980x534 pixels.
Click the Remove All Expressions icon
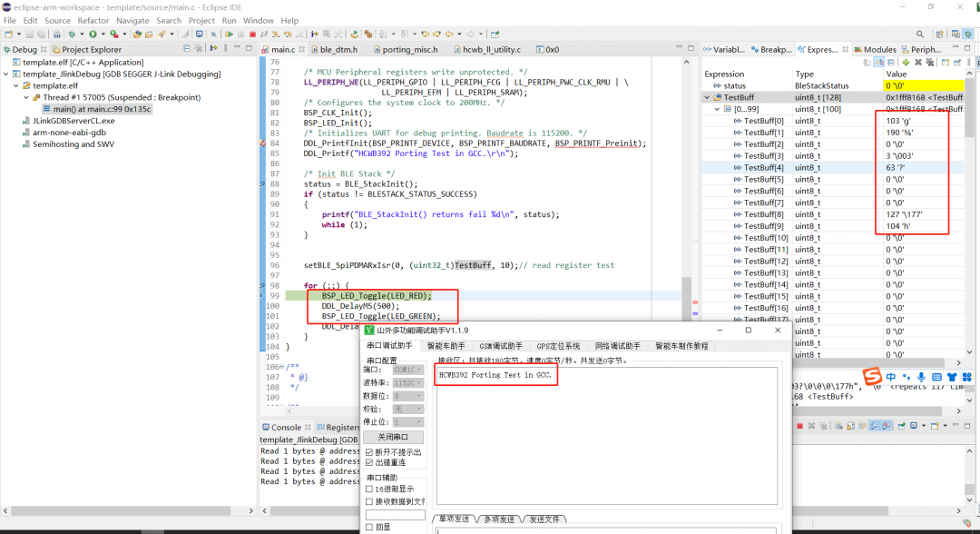click(x=930, y=62)
